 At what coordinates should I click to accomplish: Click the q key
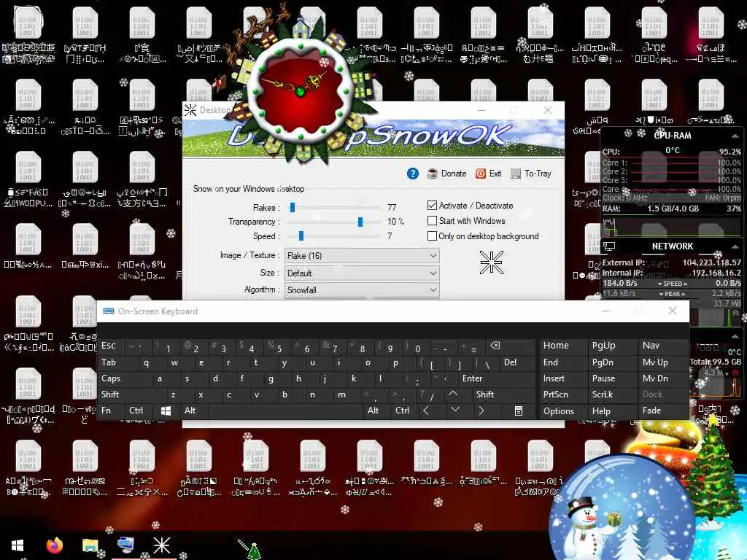point(147,362)
